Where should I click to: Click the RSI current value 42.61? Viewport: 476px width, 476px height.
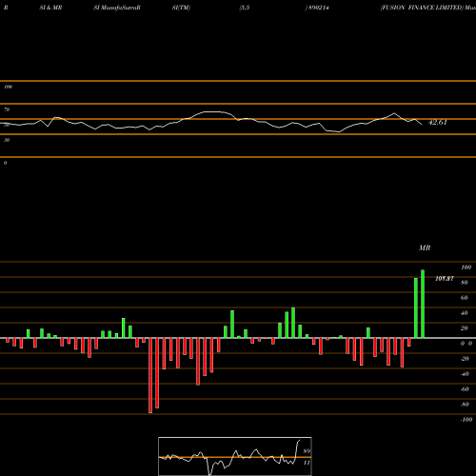[x=438, y=122]
